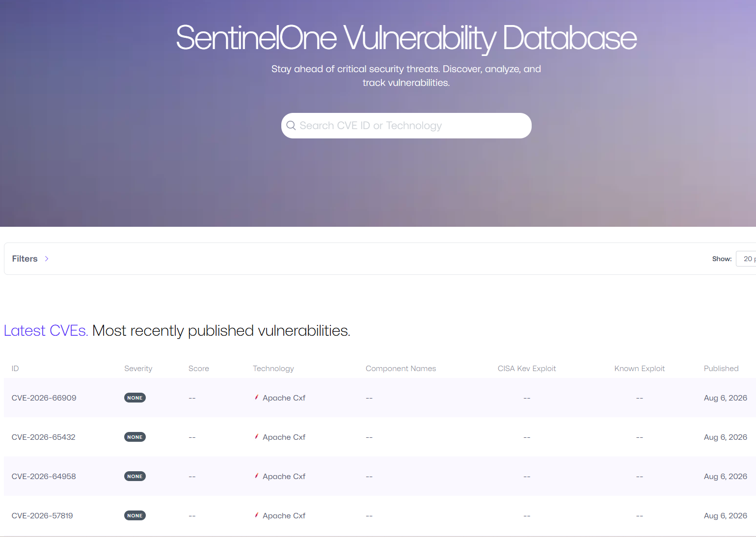Select Apache Cxf text in CVE-2026-57819 row
The image size is (756, 537).
coord(284,515)
